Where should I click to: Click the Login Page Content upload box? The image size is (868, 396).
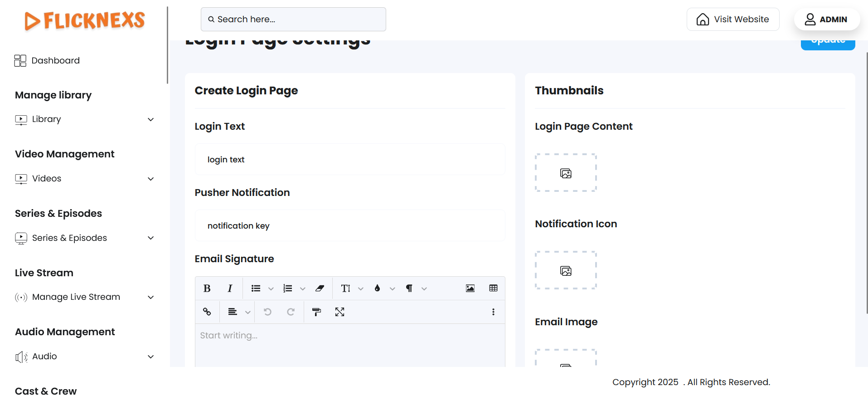tap(566, 173)
